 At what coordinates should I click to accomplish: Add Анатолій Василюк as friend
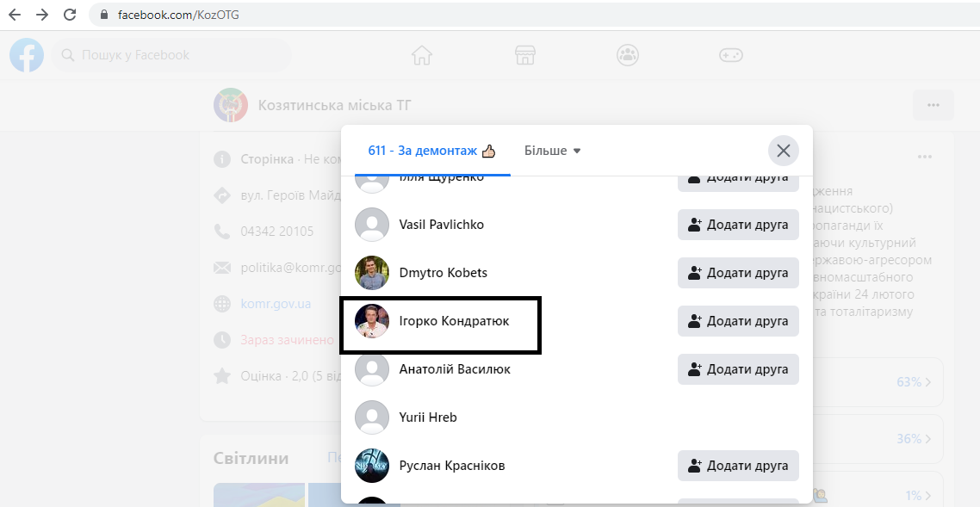coord(738,369)
